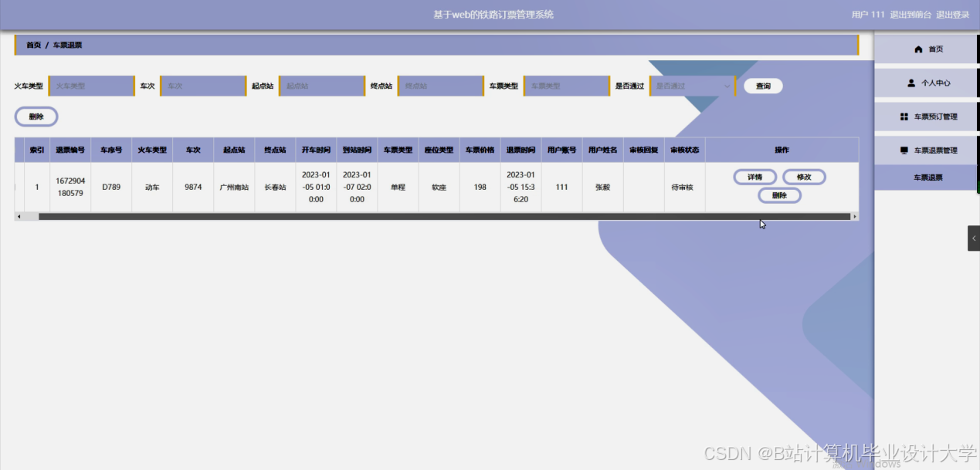Click the 单程 ticket type cell
The width and height of the screenshot is (980, 470).
[398, 187]
